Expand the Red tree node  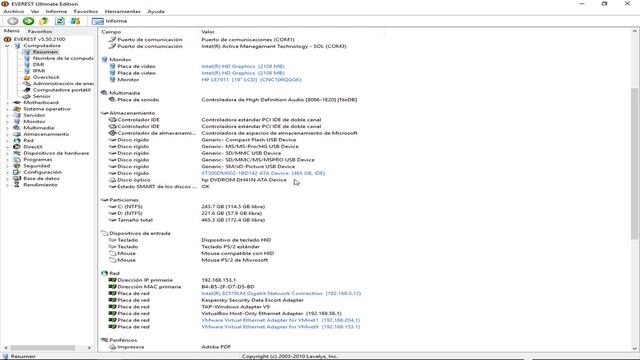7,140
